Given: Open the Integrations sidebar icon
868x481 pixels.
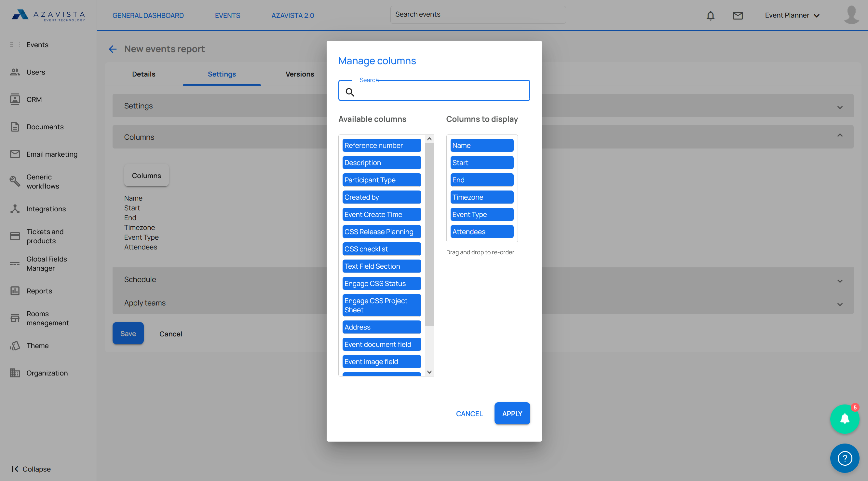Looking at the screenshot, I should (x=15, y=208).
